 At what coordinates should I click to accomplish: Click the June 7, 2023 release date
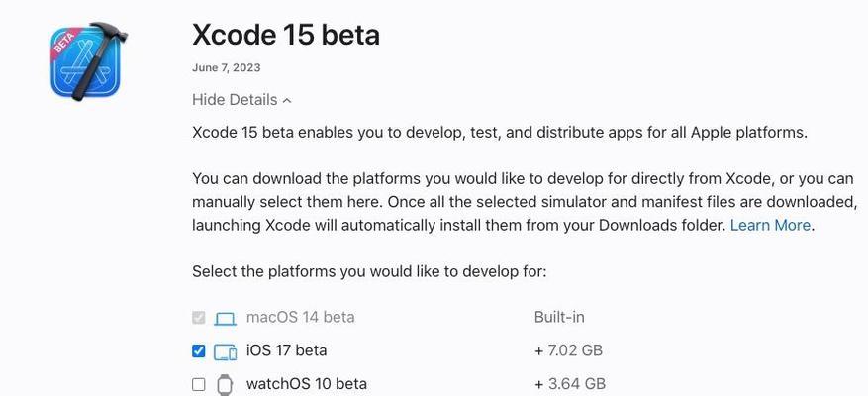tap(227, 68)
